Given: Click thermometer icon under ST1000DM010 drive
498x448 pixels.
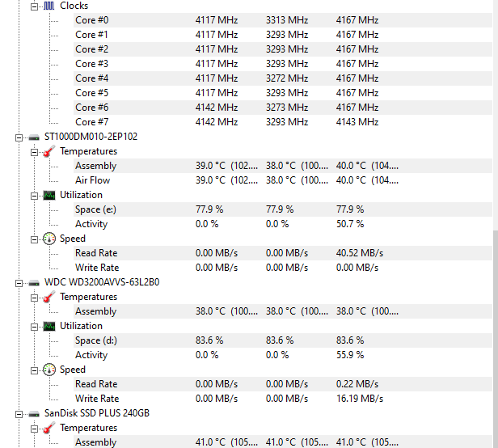Looking at the screenshot, I should click(x=49, y=151).
